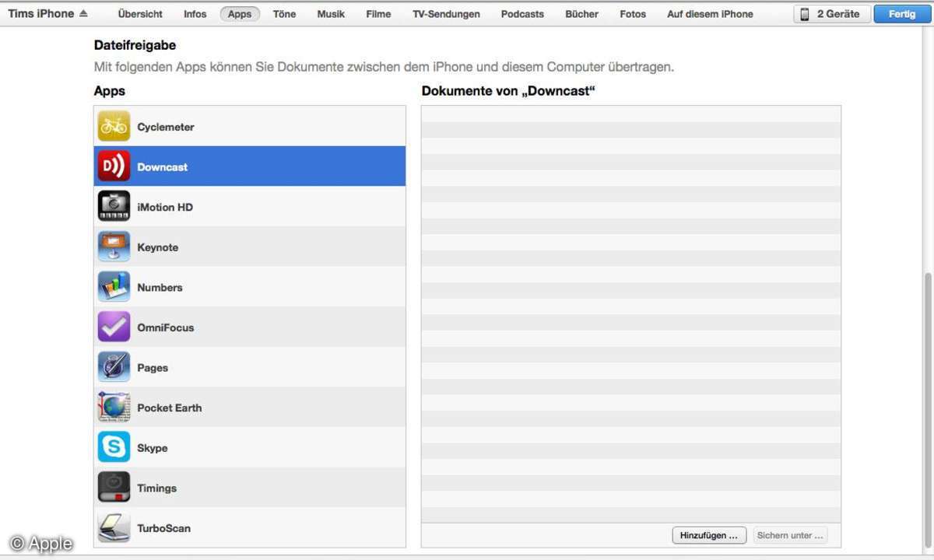Click the Pocket Earth globe icon
Screen dimensions: 934x560
click(x=114, y=407)
